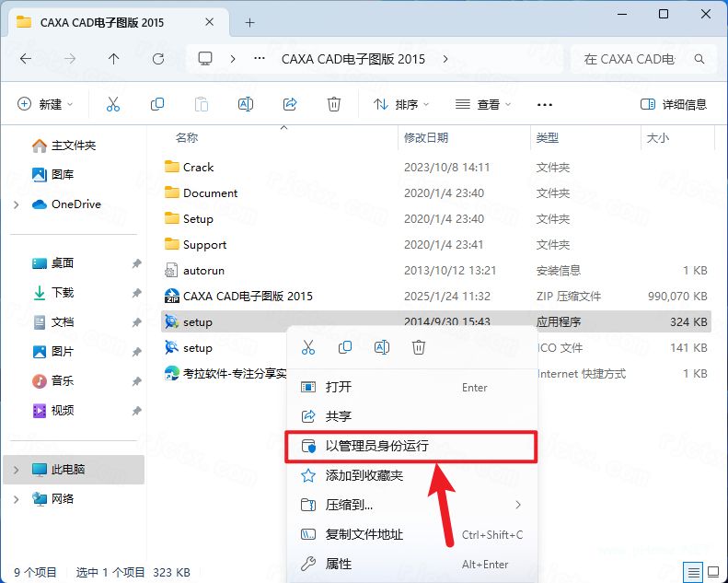Expand the 网络 tree node
Viewport: 728px width, 583px height.
pyautogui.click(x=17, y=499)
